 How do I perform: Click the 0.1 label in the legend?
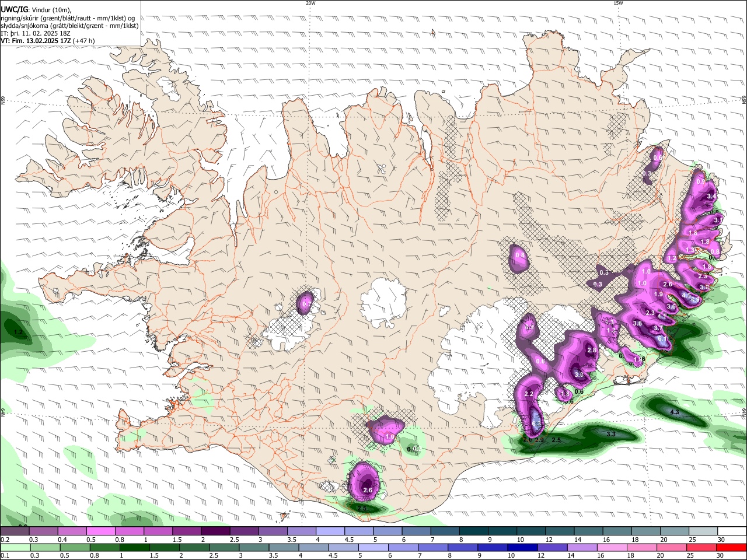coord(5,556)
